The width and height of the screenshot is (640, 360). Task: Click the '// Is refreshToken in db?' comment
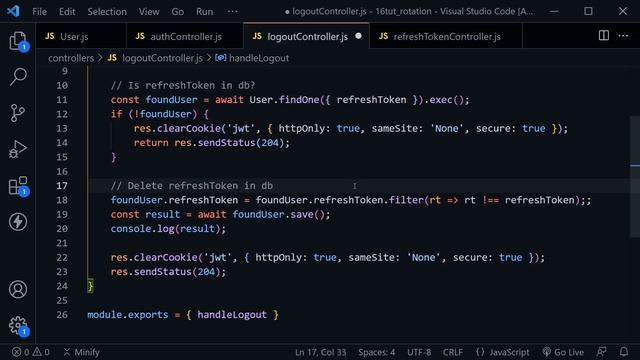coord(183,85)
